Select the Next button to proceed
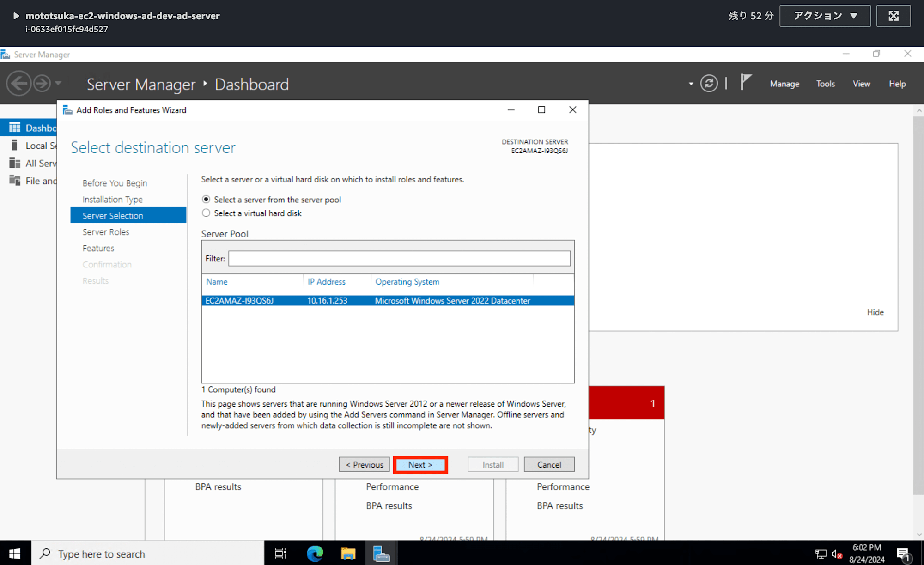This screenshot has width=924, height=565. click(x=420, y=465)
